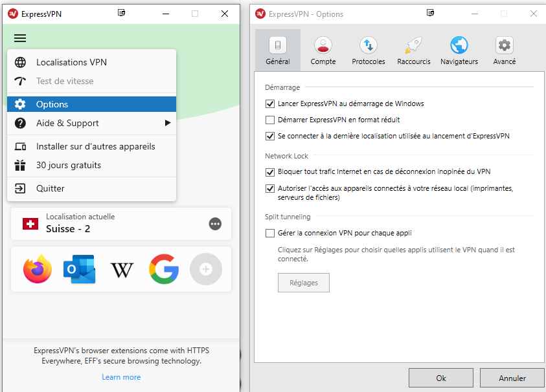Select Installer sur d'autres appareils
Viewport: 546px width, 392px height.
coord(91,146)
